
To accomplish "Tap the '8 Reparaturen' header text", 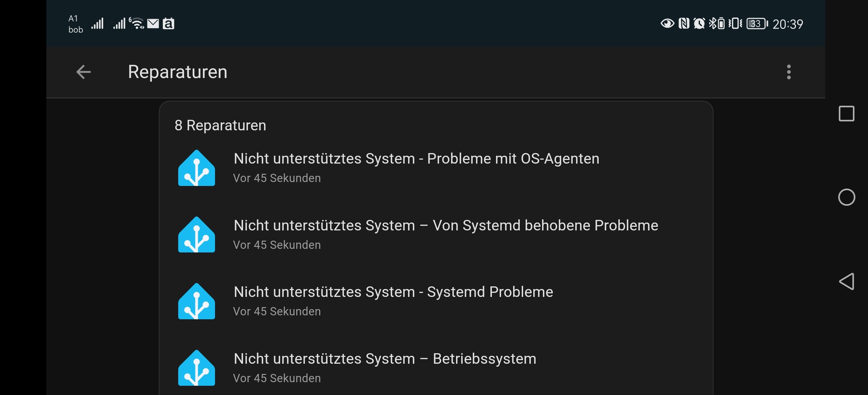I will pyautogui.click(x=220, y=125).
